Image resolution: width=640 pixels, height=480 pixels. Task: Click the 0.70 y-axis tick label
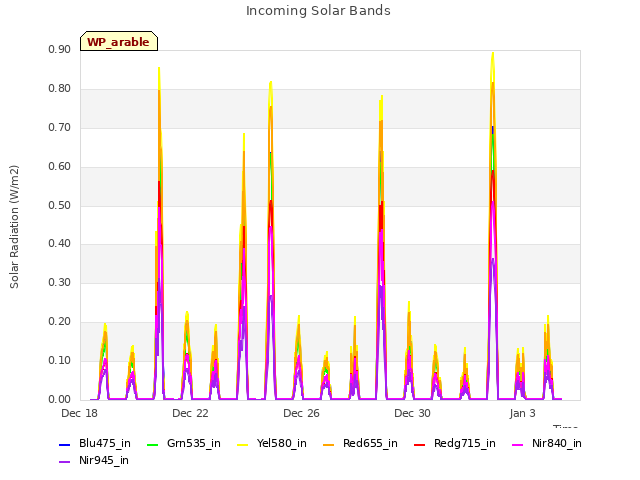[60, 128]
